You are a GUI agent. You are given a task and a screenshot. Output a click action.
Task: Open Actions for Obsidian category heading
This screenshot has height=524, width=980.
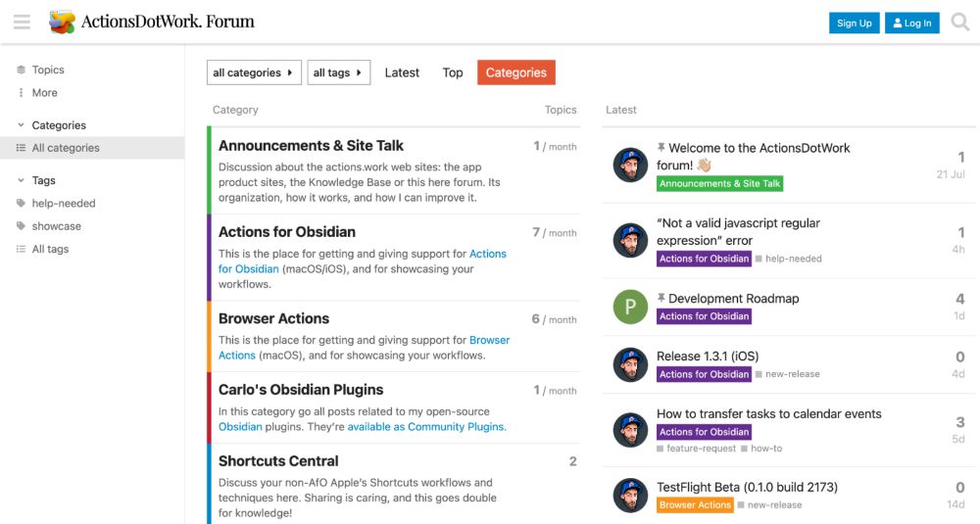(x=287, y=232)
